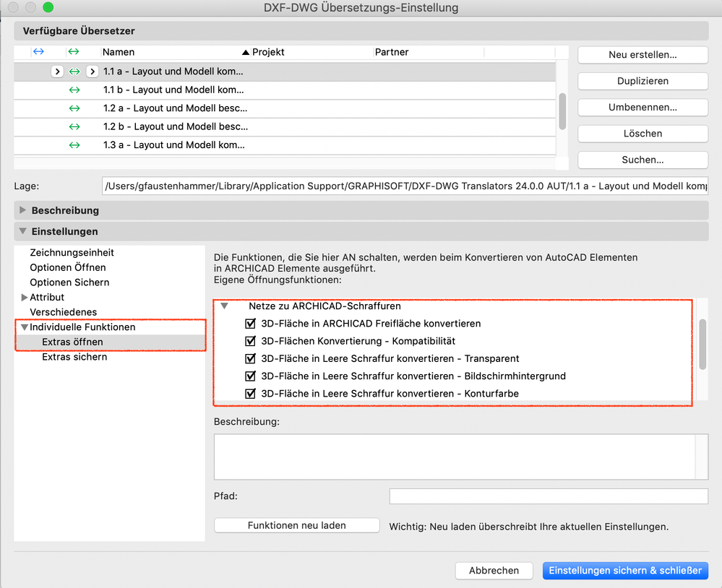Click the ascending sort triangle beside Namen

pyautogui.click(x=246, y=52)
